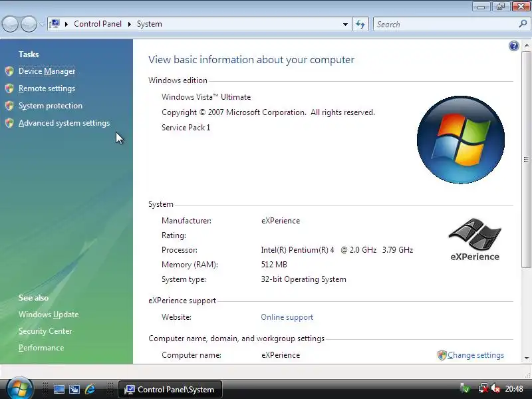
Task: Open the Windows Start orb
Action: pos(19,389)
